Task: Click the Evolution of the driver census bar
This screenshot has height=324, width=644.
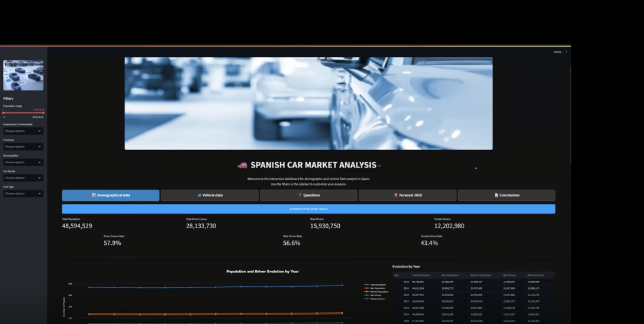Action: (x=308, y=209)
